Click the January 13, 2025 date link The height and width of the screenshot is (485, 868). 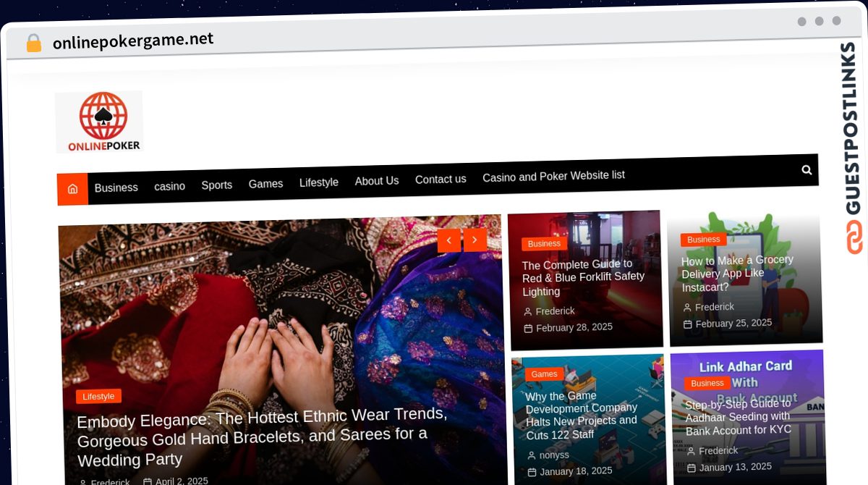click(736, 467)
